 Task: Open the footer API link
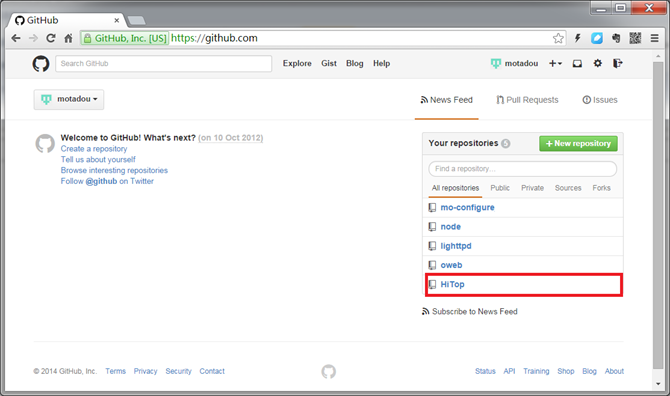coord(509,371)
